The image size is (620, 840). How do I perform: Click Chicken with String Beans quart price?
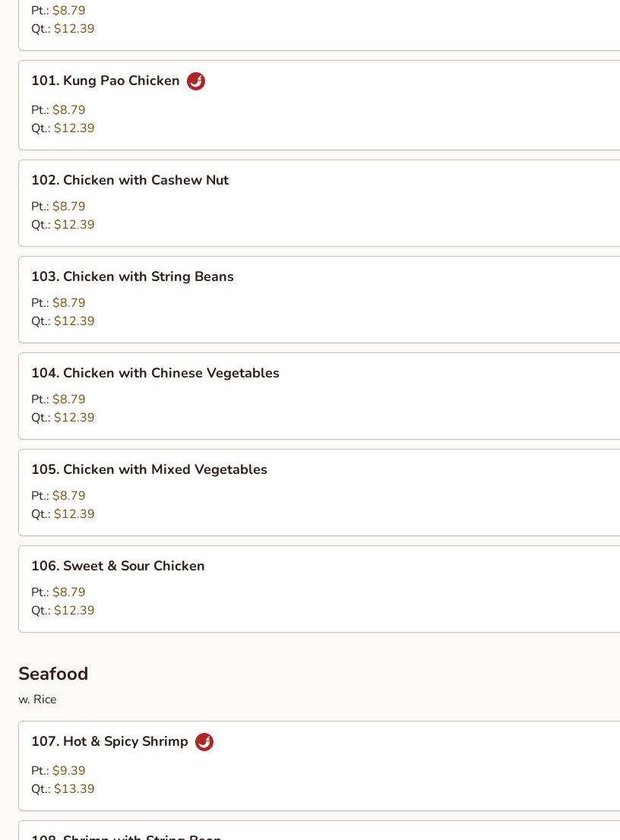tap(74, 321)
